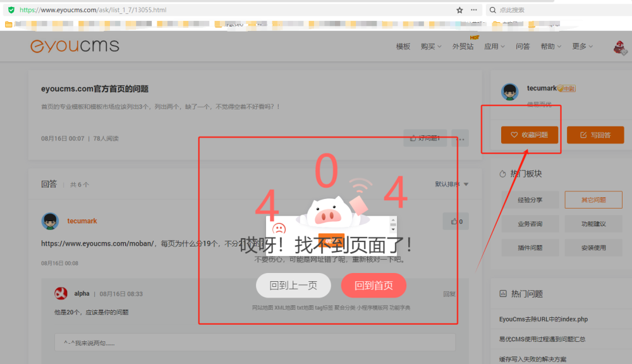
Task: Expand the 帮助 navigation dropdown
Action: click(x=551, y=47)
